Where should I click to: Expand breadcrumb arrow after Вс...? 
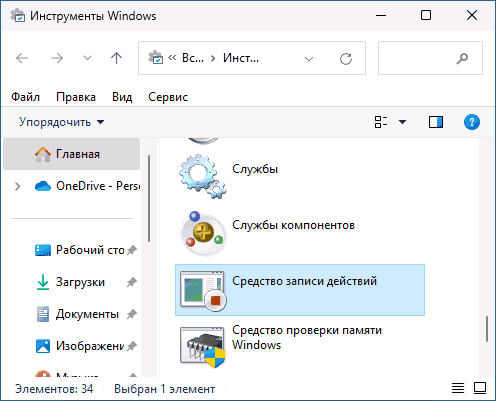point(213,59)
